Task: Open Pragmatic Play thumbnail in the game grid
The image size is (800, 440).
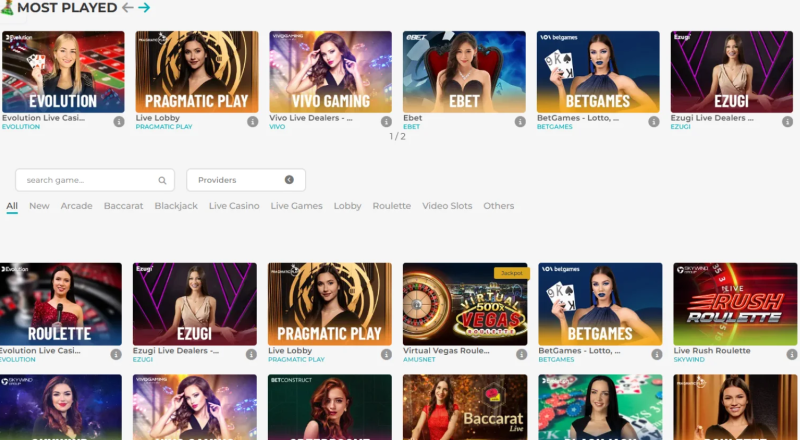Action: click(330, 304)
